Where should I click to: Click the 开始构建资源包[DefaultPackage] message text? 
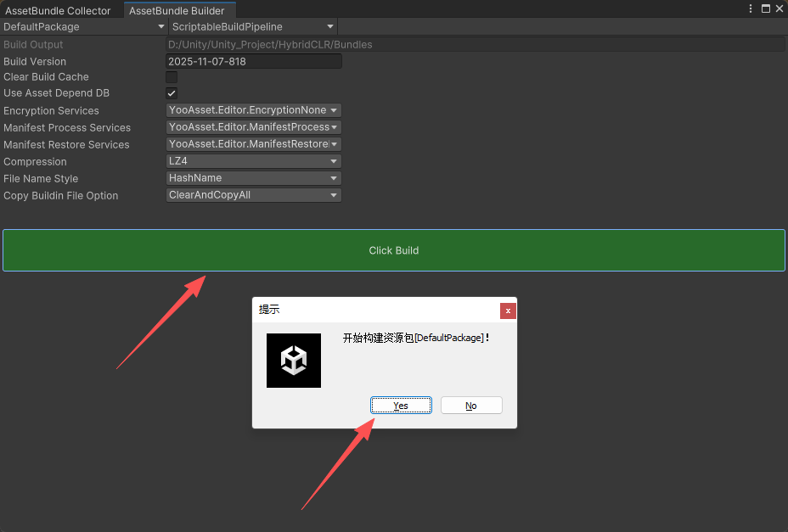point(416,338)
